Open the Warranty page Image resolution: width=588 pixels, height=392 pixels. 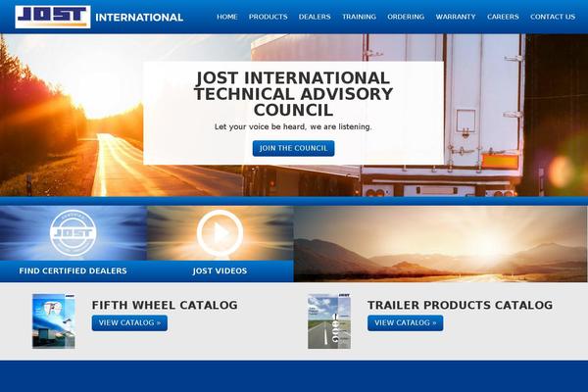pyautogui.click(x=456, y=17)
